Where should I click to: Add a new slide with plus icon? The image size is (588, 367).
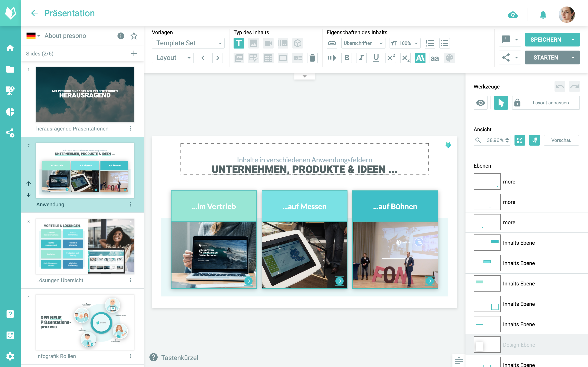pyautogui.click(x=134, y=53)
